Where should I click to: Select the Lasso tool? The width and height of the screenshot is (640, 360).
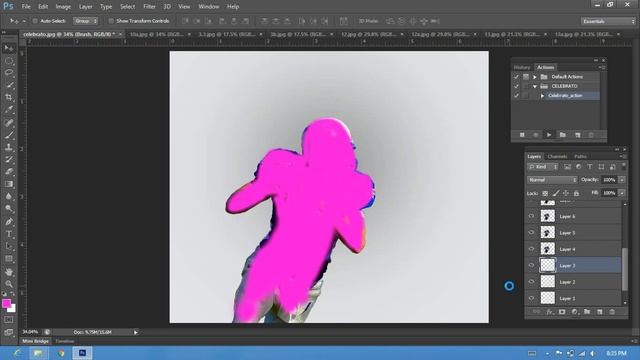pos(9,73)
